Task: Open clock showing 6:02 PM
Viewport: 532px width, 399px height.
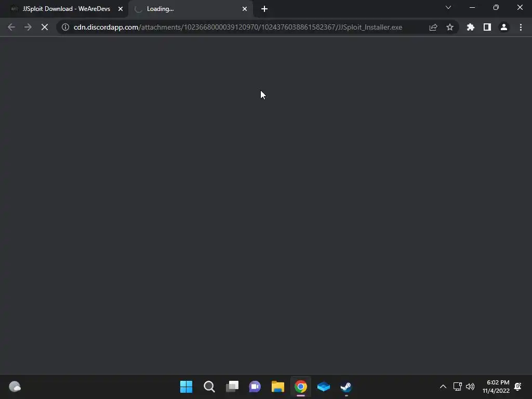Action: coord(496,387)
